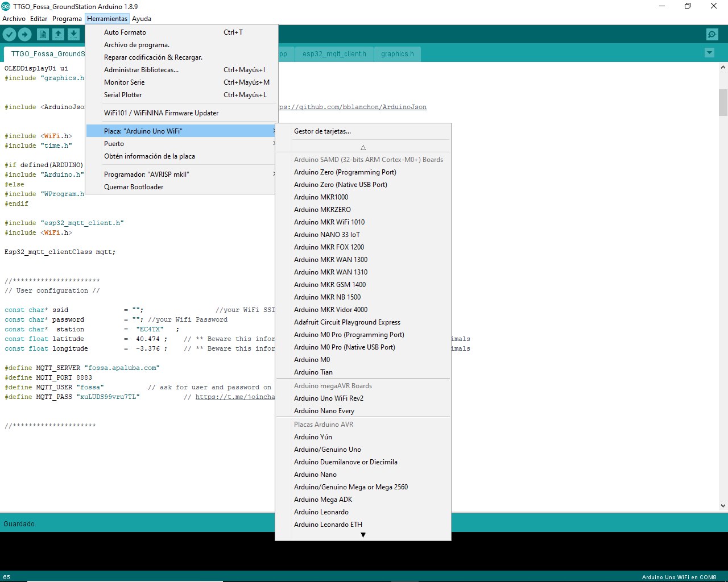Click Administrar Bibliotecas... menu entry

(142, 70)
